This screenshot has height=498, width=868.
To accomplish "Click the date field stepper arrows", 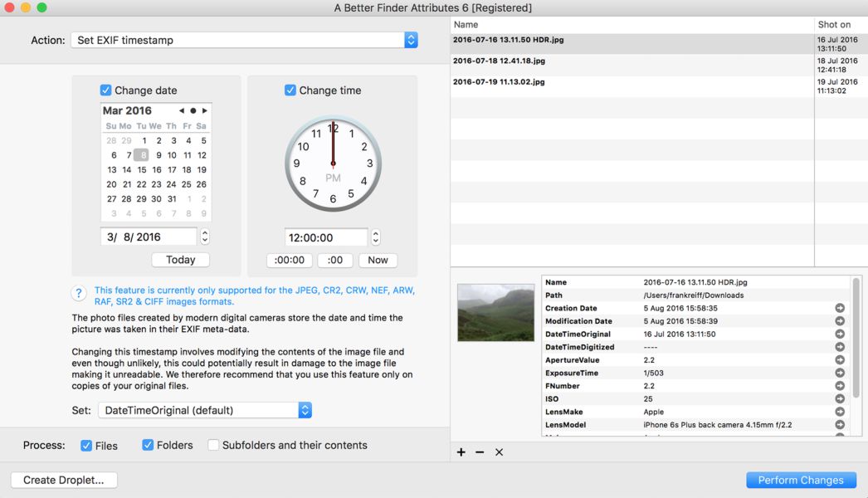I will click(x=205, y=237).
